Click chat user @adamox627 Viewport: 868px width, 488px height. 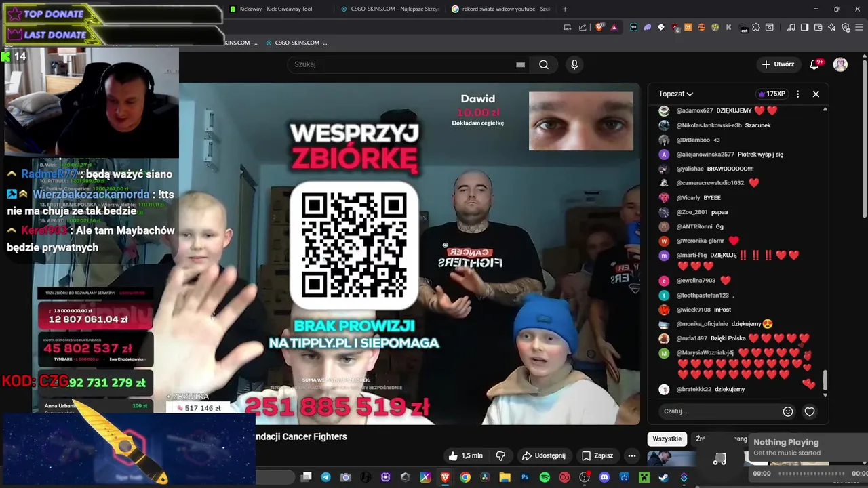click(x=694, y=110)
